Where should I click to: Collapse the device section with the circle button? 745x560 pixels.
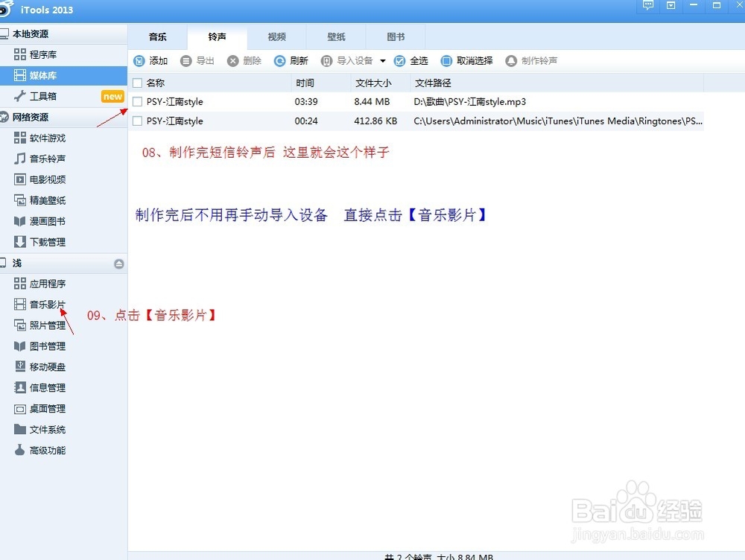pos(119,263)
